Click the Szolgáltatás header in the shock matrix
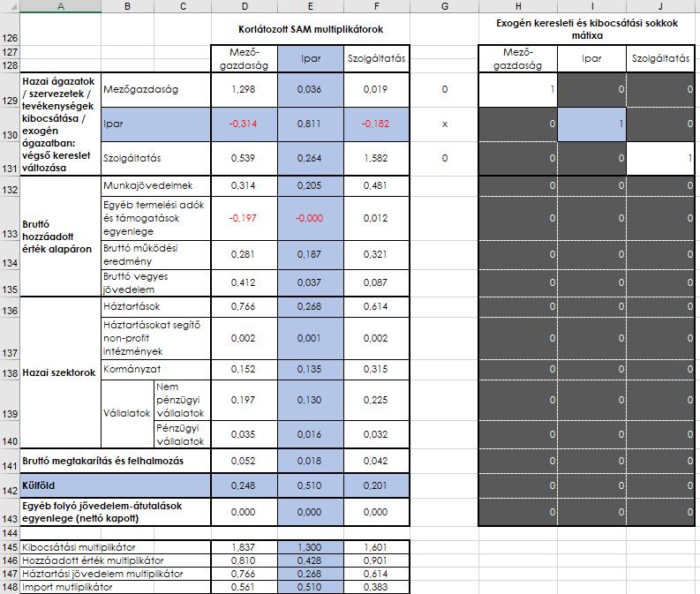Screen dimensions: 700x594 click(660, 58)
